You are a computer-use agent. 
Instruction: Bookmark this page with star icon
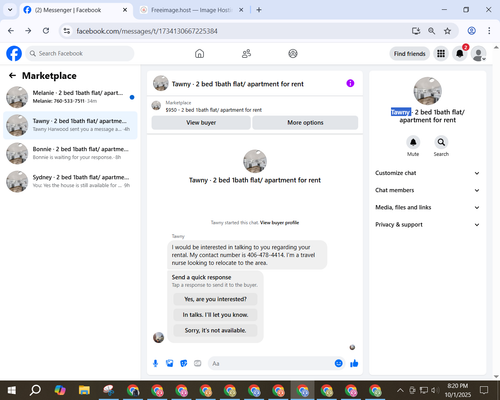(447, 31)
